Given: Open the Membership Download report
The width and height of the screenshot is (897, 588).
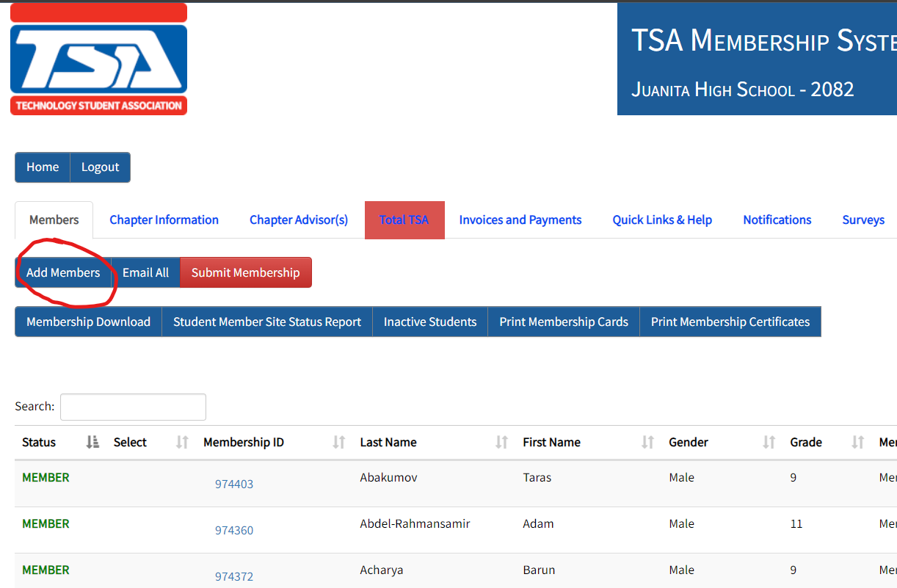Looking at the screenshot, I should (x=88, y=322).
